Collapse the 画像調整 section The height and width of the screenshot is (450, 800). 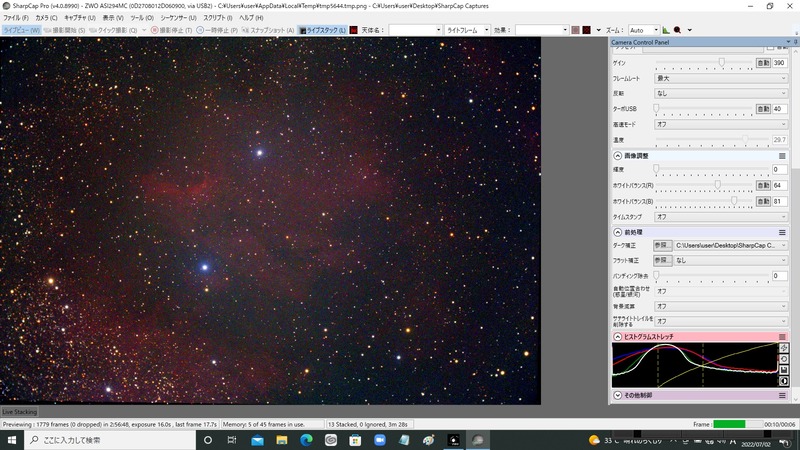click(x=617, y=156)
